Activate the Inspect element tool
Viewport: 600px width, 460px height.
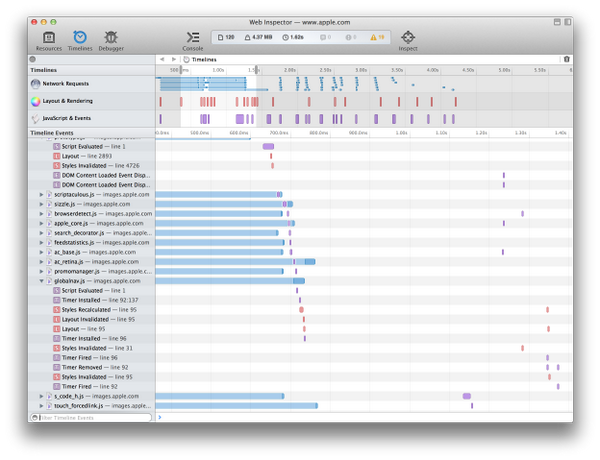tap(408, 41)
